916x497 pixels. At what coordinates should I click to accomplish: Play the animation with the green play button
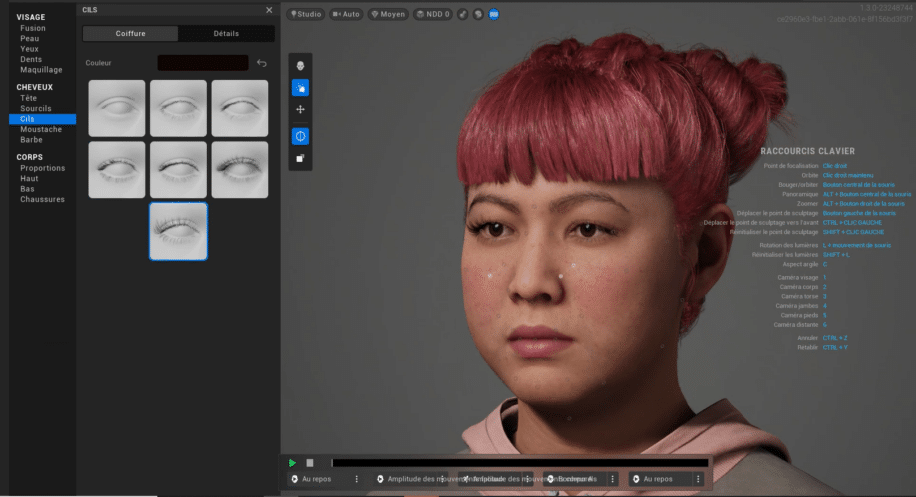292,463
